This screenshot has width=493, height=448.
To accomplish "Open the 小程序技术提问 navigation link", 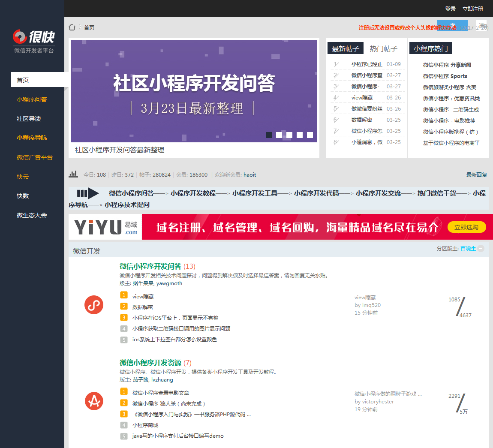I will tap(127, 204).
